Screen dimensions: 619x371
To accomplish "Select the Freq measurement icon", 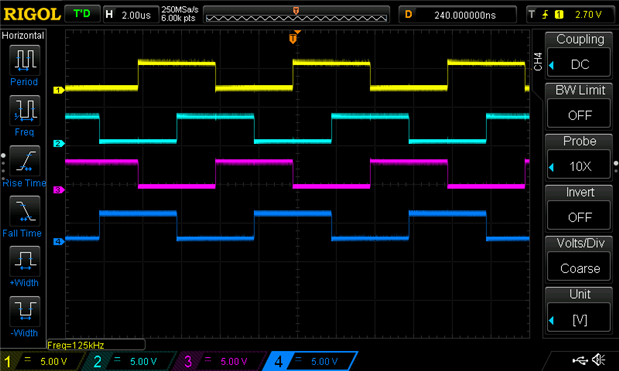I will pyautogui.click(x=24, y=111).
